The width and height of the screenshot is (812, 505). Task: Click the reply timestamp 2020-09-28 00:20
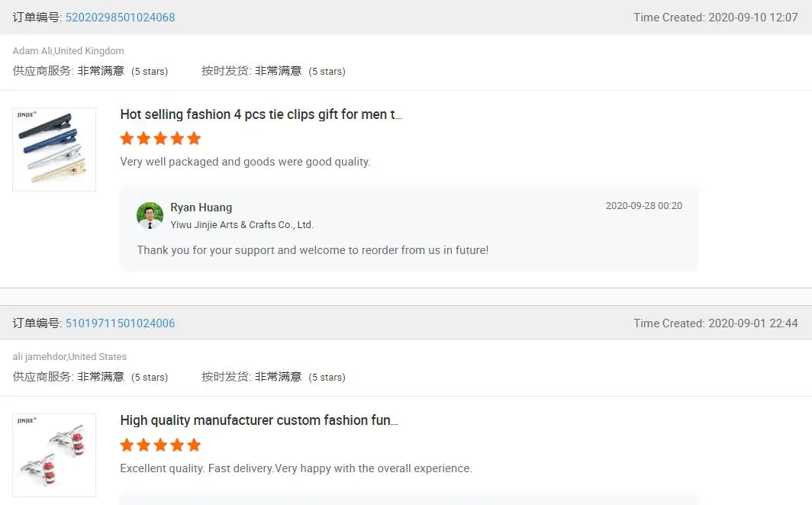click(x=643, y=206)
